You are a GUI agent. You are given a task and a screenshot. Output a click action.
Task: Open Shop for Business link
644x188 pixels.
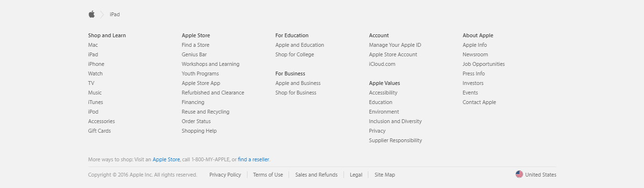click(x=296, y=93)
